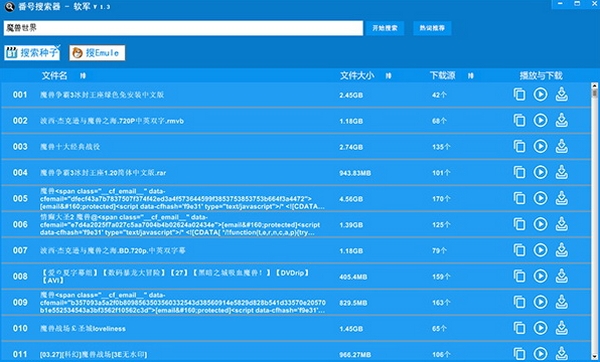Play the row 007 BD.720p result
600x362 pixels.
click(x=540, y=250)
